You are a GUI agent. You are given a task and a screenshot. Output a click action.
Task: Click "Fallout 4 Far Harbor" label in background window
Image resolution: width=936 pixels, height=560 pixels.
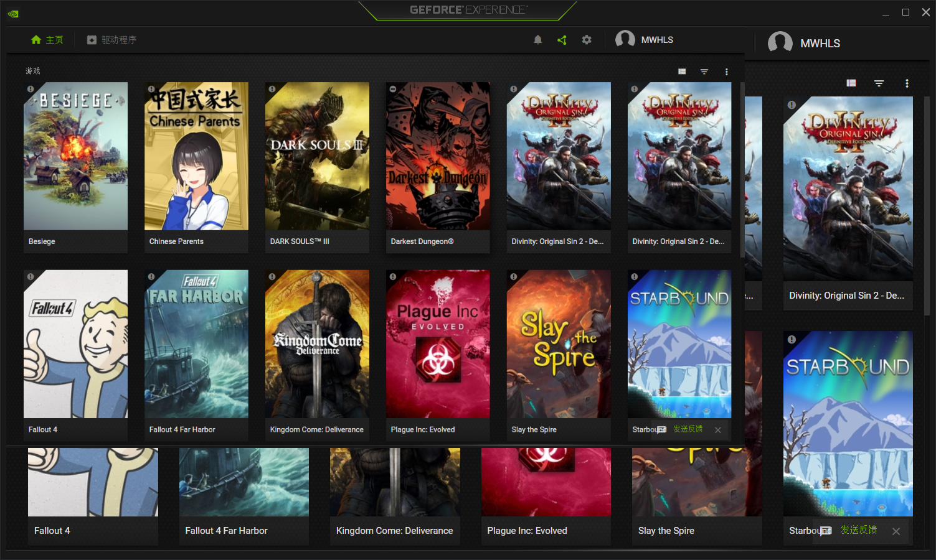(226, 531)
